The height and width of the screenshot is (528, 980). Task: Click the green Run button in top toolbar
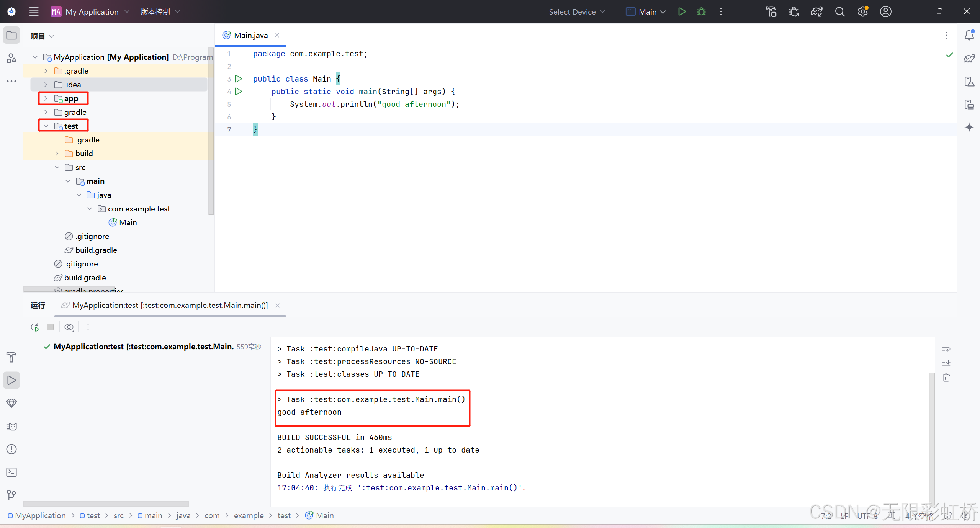point(682,11)
